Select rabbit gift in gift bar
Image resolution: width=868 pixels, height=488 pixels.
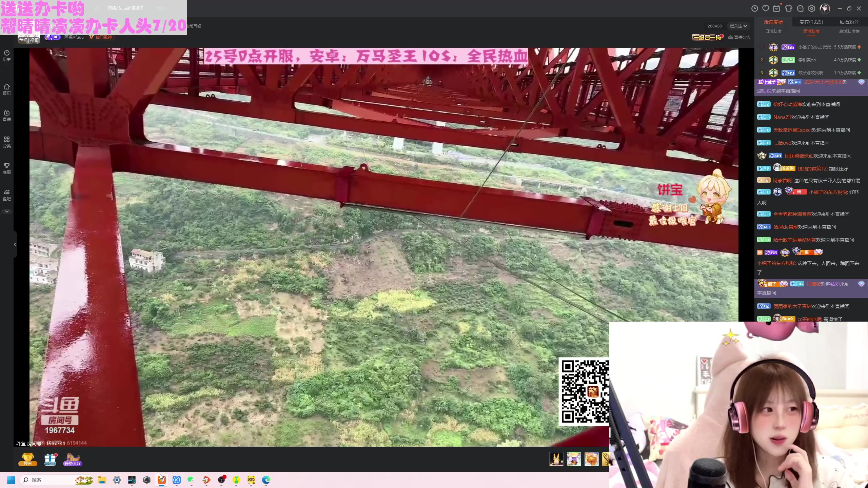(556, 459)
